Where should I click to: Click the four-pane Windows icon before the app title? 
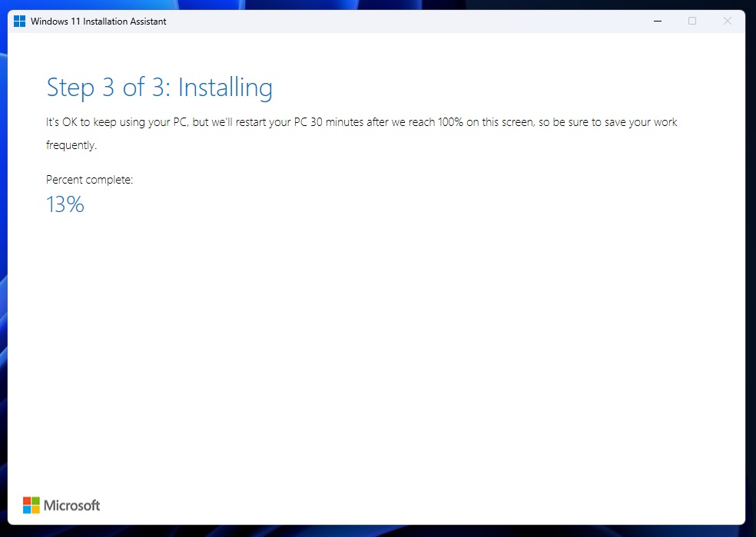coord(19,21)
